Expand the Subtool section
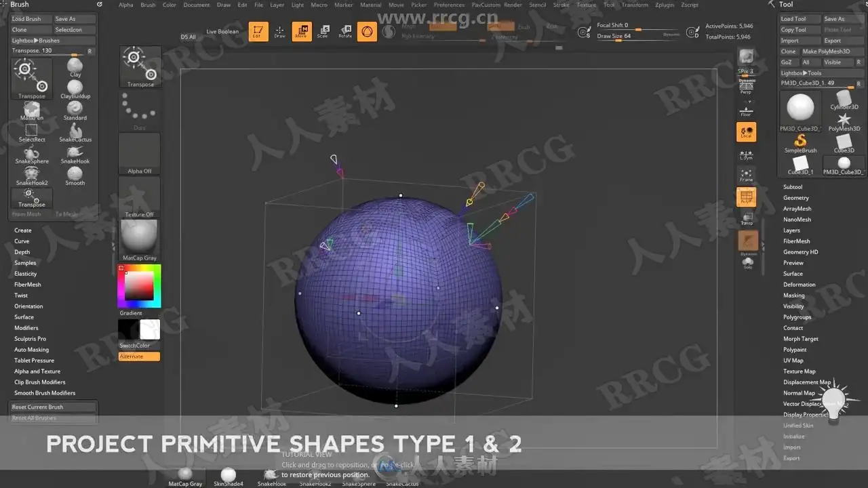 tap(793, 187)
